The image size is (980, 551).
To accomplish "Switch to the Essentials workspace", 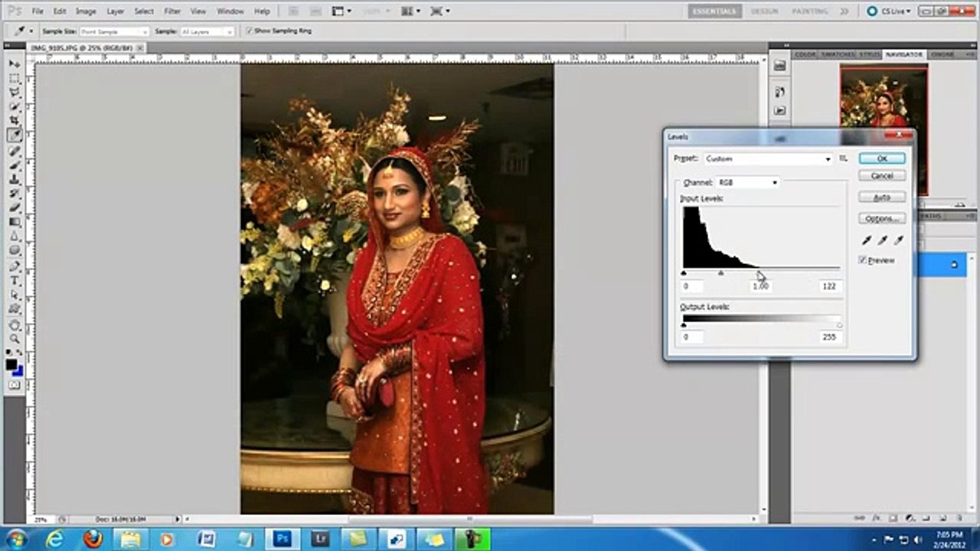I will point(714,11).
